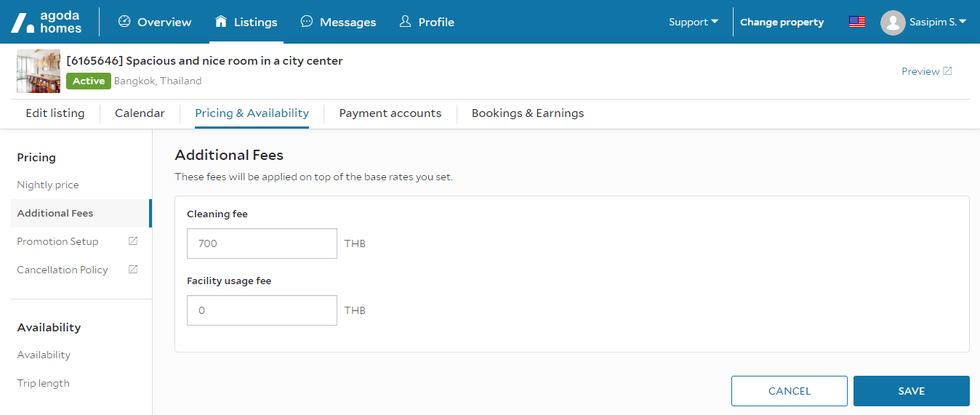Select the listing photo thumbnail
The width and height of the screenshot is (980, 415).
39,71
